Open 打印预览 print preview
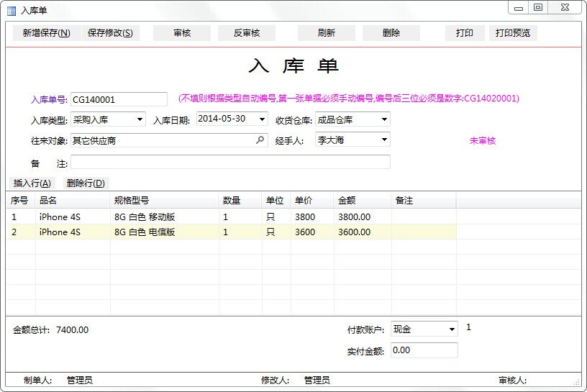This screenshot has height=392, width=587. [513, 33]
